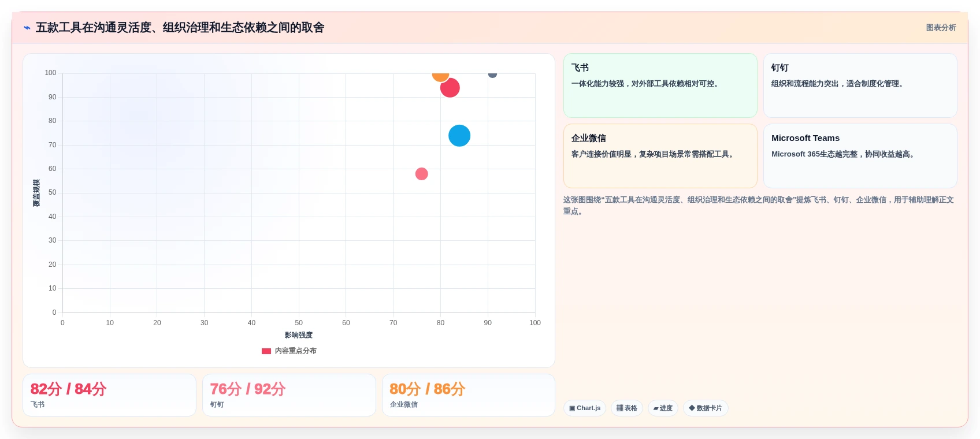
Task: Click the lightning icon beside the title
Action: point(27,28)
